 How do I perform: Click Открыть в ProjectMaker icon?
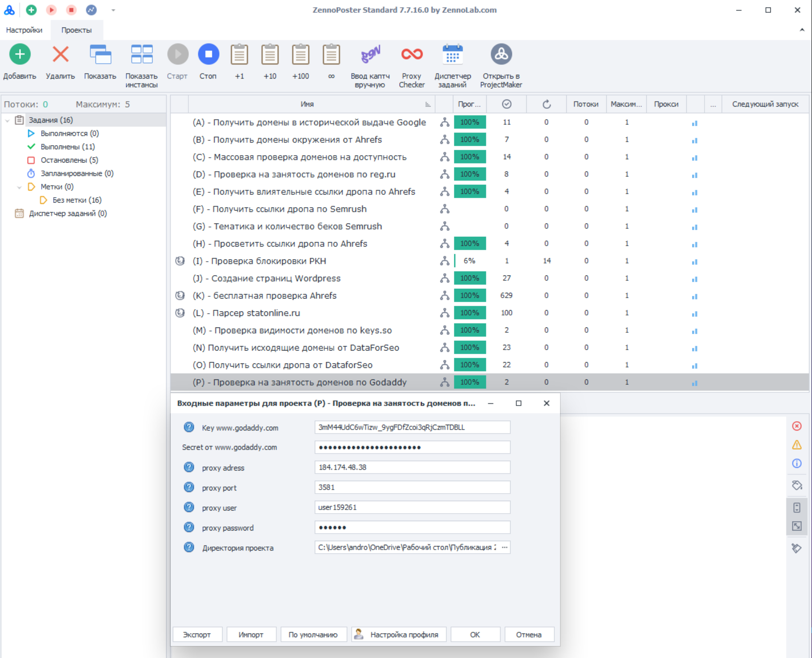point(501,54)
